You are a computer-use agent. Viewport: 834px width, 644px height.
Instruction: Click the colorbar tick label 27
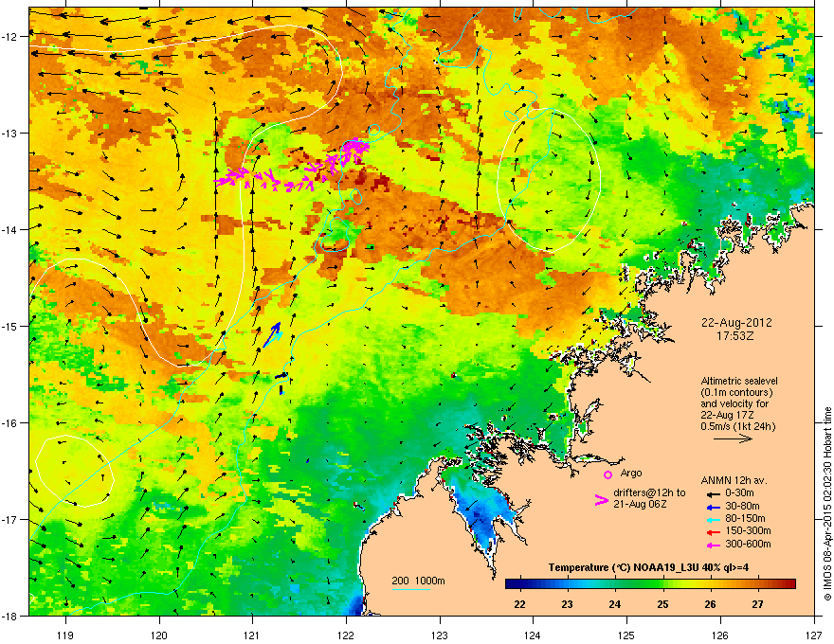point(757,604)
